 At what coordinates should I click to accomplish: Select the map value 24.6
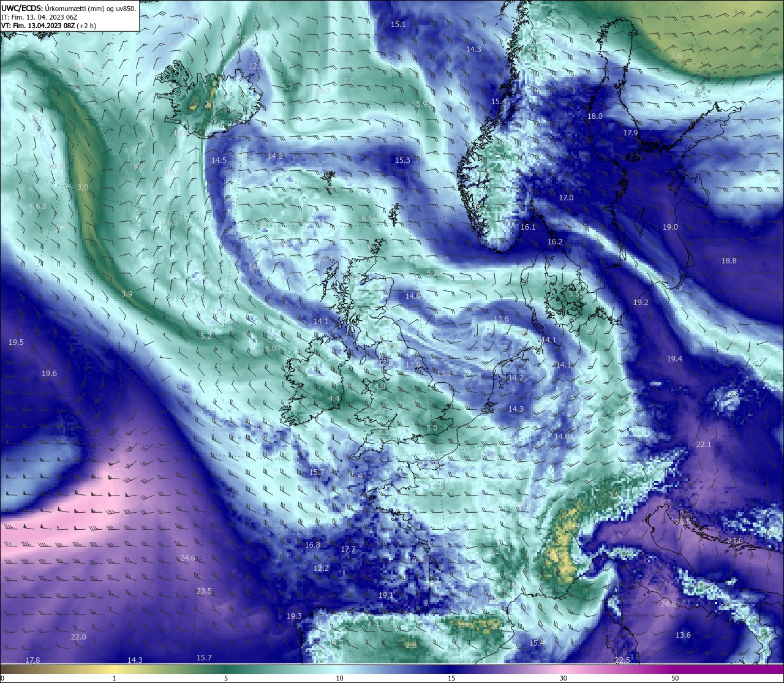click(x=187, y=557)
